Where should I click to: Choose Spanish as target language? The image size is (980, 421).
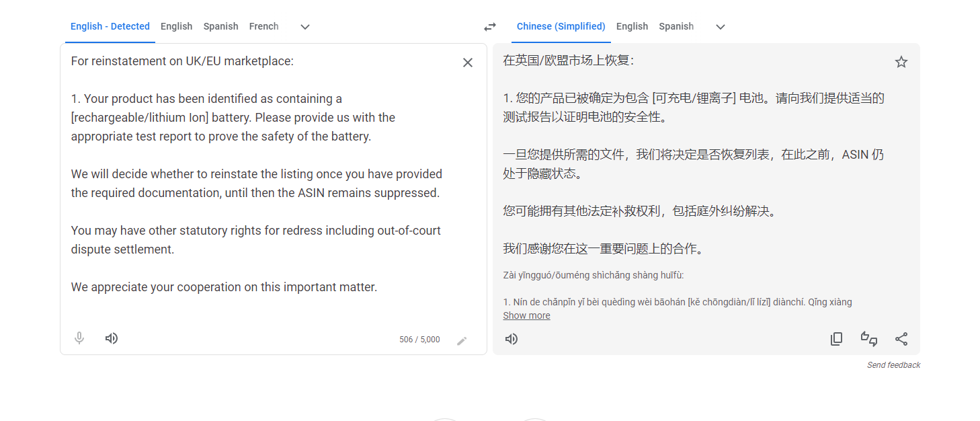tap(676, 26)
